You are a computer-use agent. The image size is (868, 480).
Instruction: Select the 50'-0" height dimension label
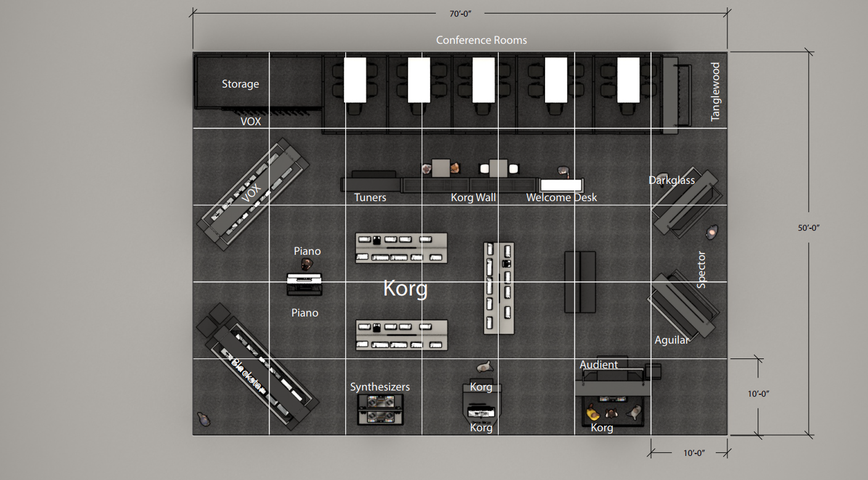click(x=809, y=228)
